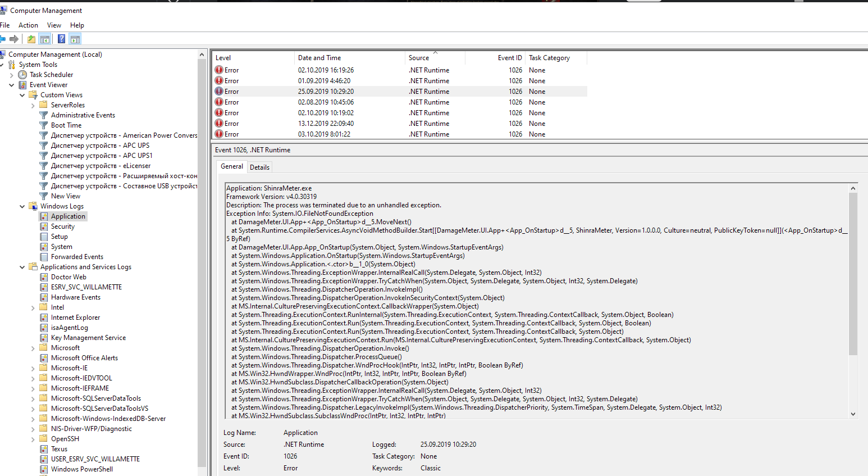Click the Application: ShinraMeter.exe description line
868x476 pixels.
tap(269, 188)
